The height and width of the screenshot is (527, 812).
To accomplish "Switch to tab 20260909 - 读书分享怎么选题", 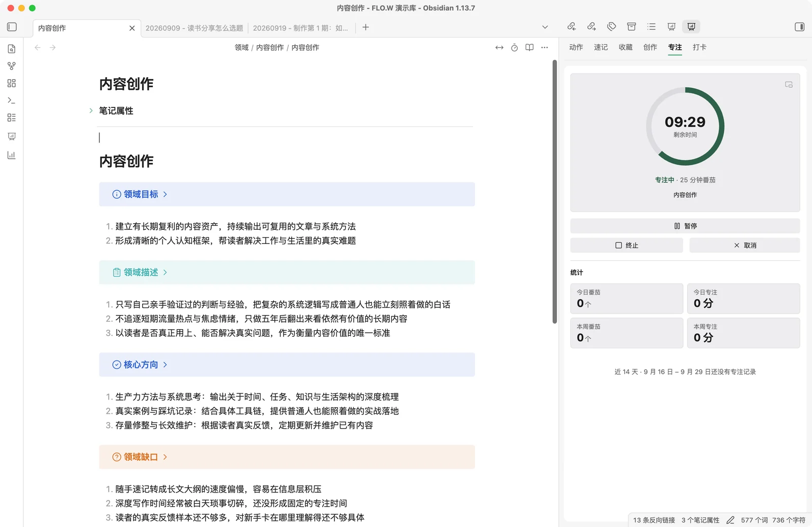I will (194, 28).
